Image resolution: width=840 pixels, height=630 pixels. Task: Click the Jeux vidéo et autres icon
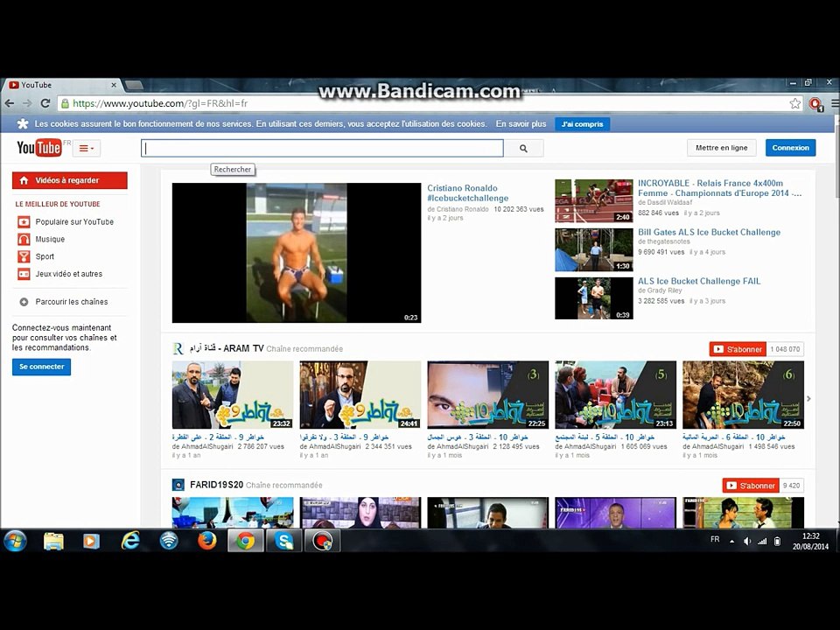tap(24, 274)
